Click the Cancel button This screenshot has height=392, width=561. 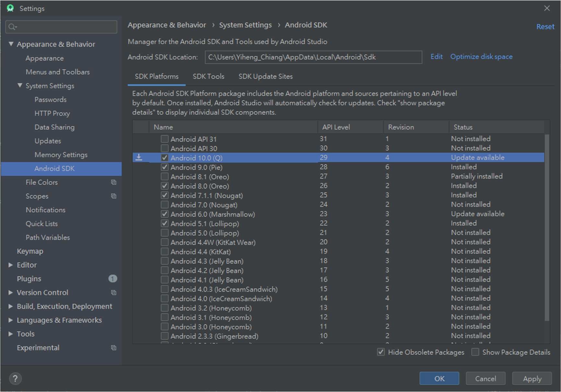click(x=486, y=378)
